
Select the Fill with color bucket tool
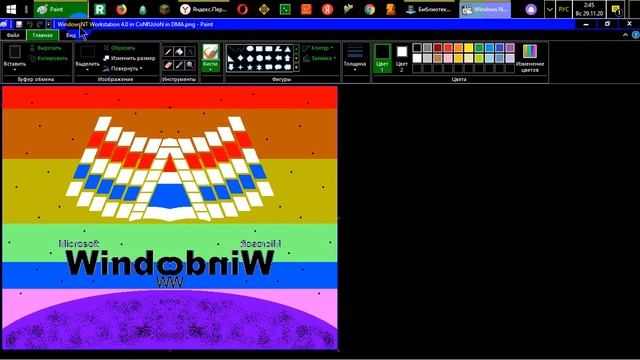[179, 52]
